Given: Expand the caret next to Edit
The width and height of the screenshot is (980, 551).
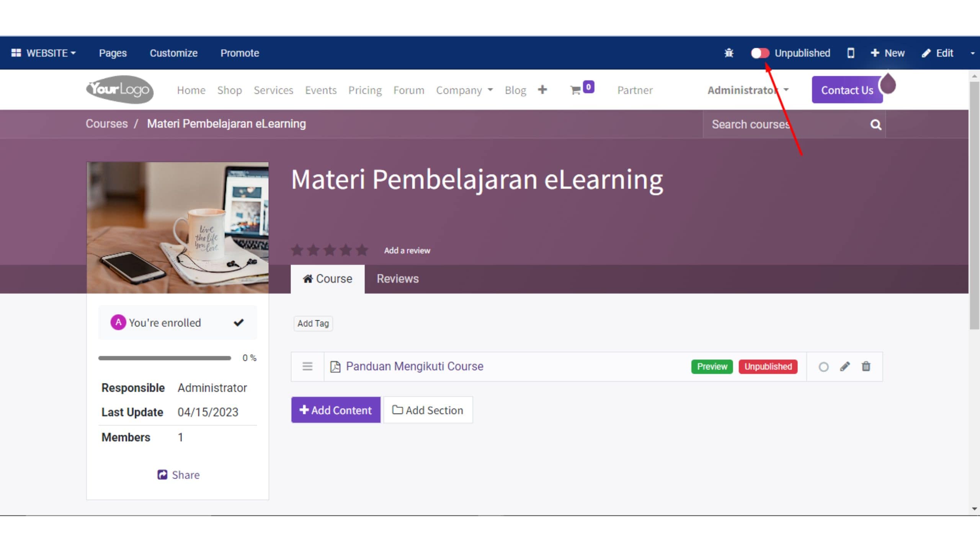Looking at the screenshot, I should click(x=973, y=53).
